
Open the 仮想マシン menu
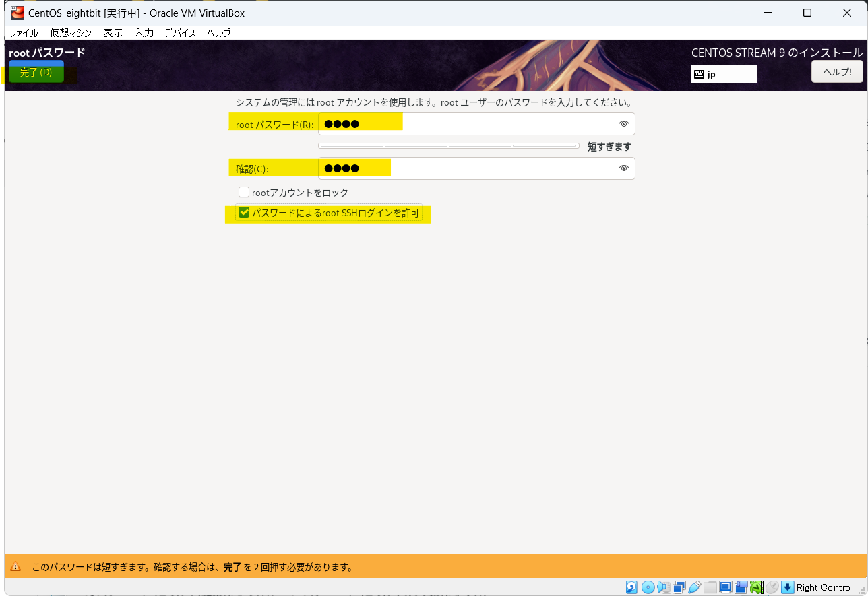71,32
